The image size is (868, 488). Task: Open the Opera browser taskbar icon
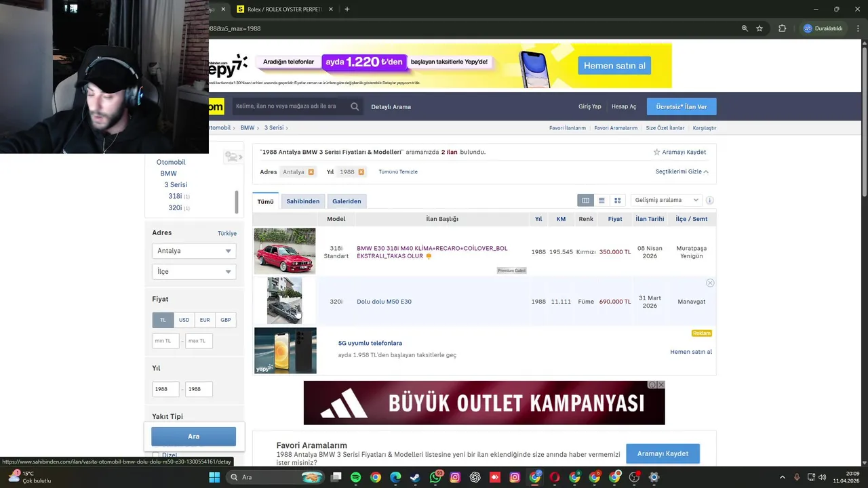[554, 477]
